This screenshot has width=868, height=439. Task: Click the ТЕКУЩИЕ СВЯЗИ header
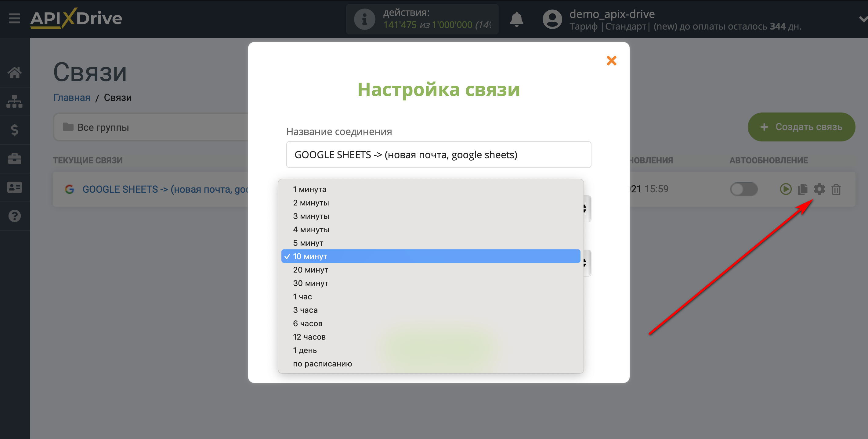(88, 160)
